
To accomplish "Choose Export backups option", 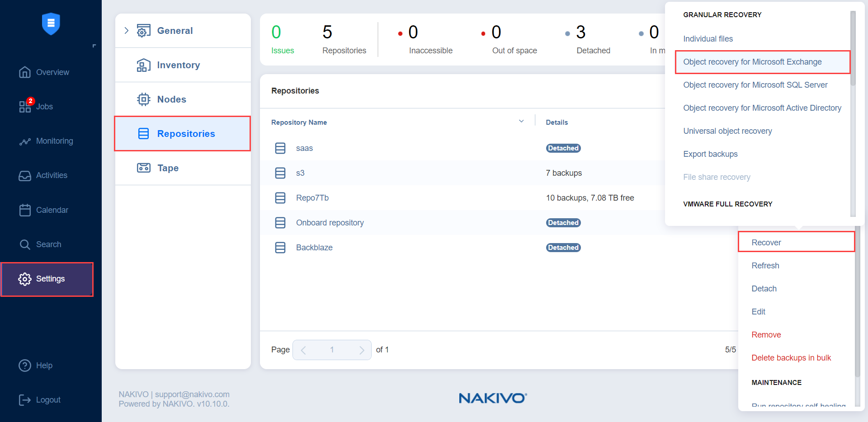I will (x=710, y=154).
